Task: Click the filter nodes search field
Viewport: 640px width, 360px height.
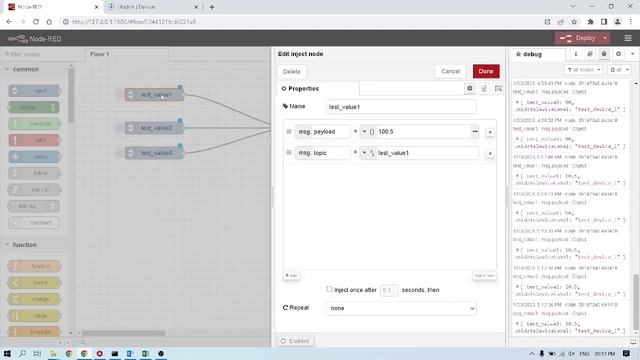Action: coord(37,54)
